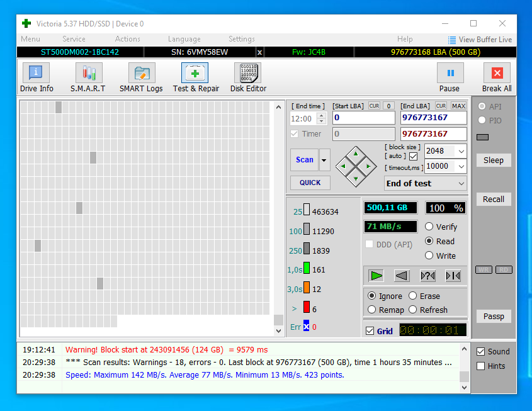Screen dimensions: 532x411
Task: Choose the Remap action option
Action: point(372,310)
